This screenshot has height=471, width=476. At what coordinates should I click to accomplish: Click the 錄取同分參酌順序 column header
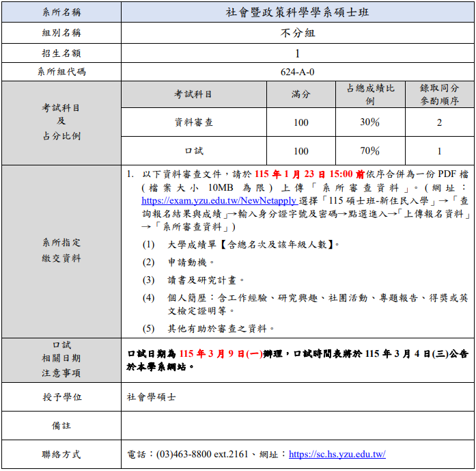[439, 95]
